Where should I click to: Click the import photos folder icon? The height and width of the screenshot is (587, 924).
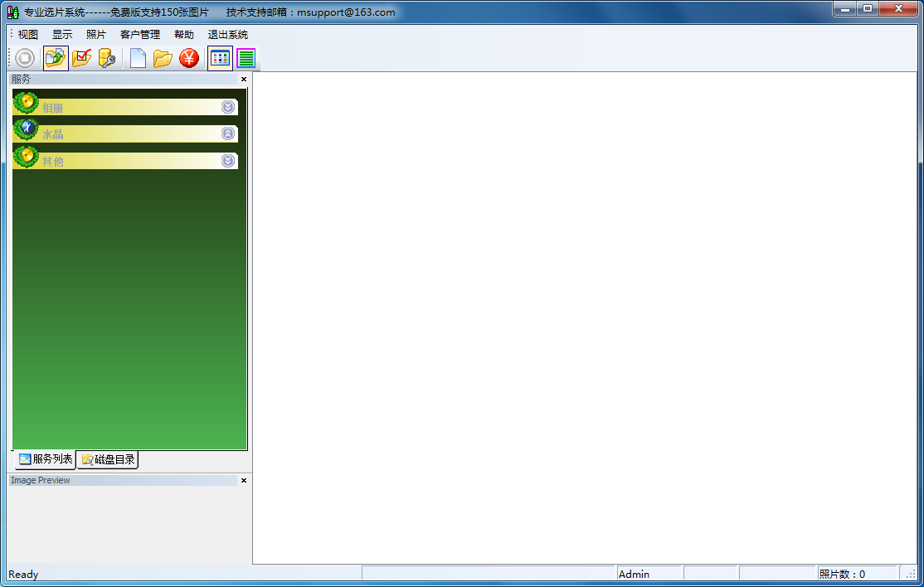(56, 58)
